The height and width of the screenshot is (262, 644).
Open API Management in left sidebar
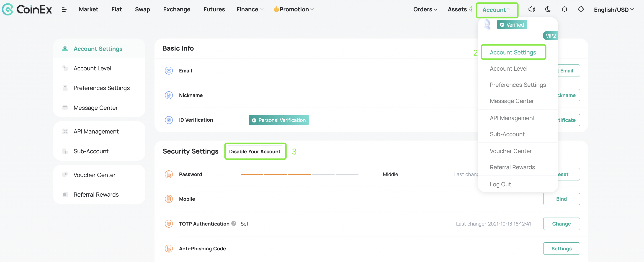pos(99,131)
